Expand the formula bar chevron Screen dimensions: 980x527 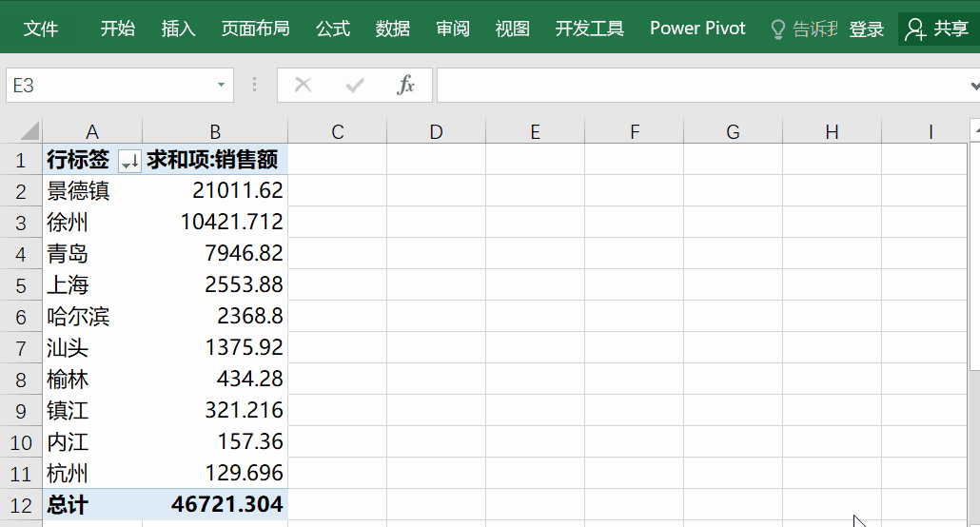[974, 86]
